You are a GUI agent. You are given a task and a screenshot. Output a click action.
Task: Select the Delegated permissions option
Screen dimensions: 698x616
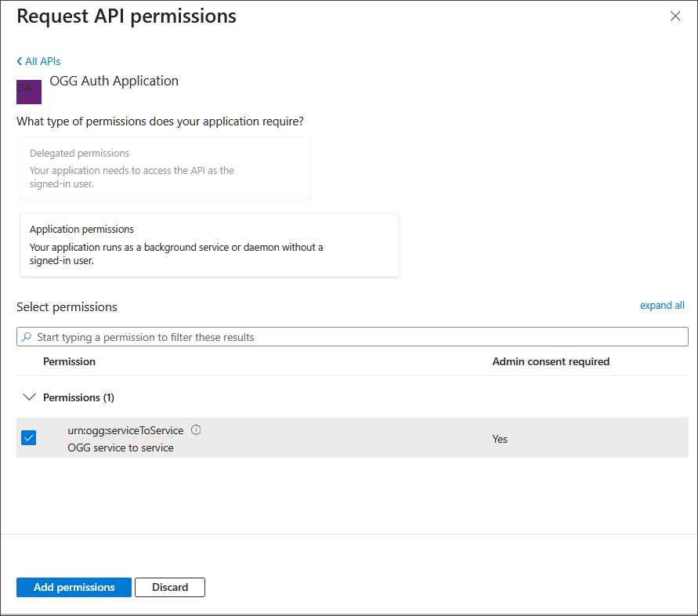[x=165, y=168]
